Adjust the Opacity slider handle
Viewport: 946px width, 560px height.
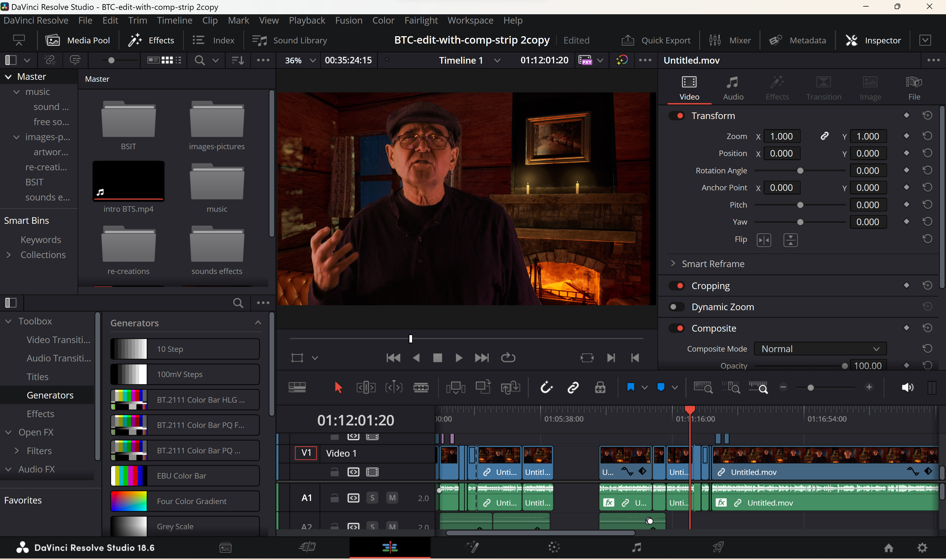[845, 366]
